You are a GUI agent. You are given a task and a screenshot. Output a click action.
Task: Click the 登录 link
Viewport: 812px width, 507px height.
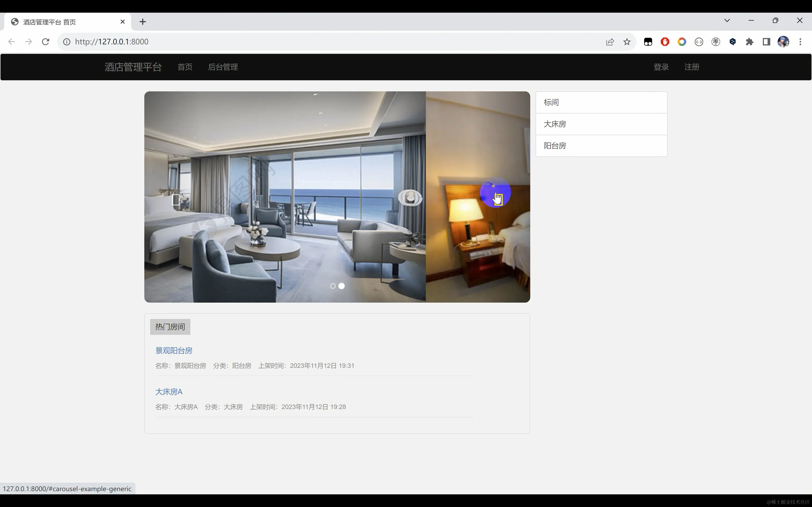point(661,67)
